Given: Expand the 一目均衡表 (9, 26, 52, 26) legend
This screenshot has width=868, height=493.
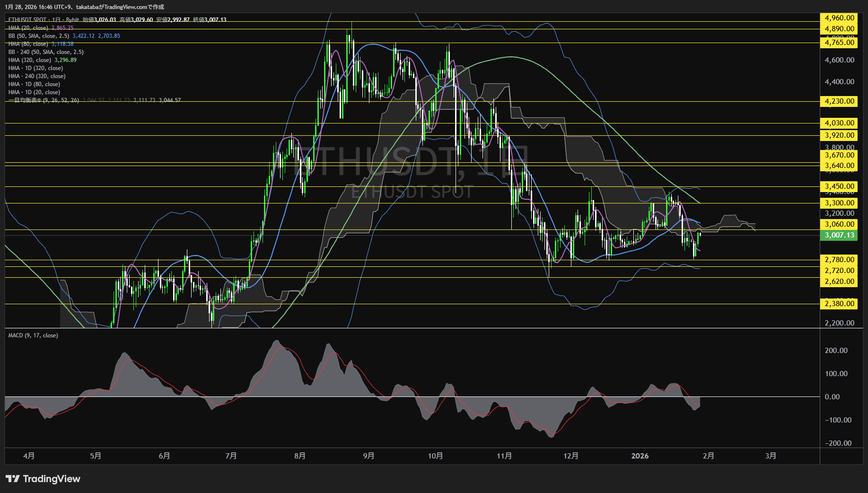Looking at the screenshot, I should 44,100.
